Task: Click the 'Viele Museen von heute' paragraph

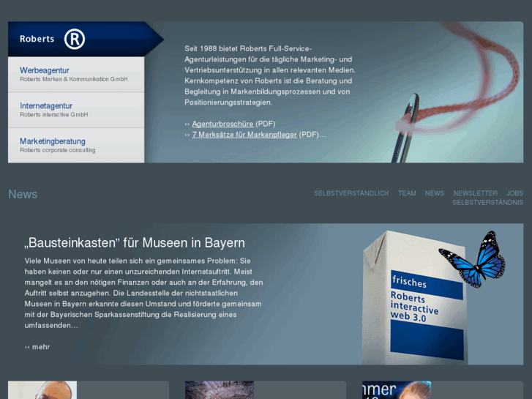Action: pyautogui.click(x=144, y=293)
